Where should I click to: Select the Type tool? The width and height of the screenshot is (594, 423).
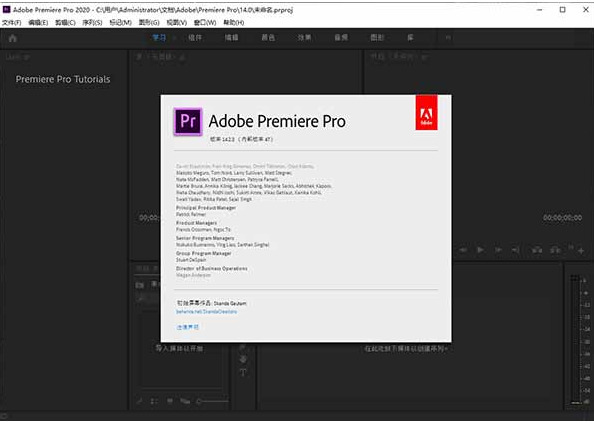tap(243, 372)
